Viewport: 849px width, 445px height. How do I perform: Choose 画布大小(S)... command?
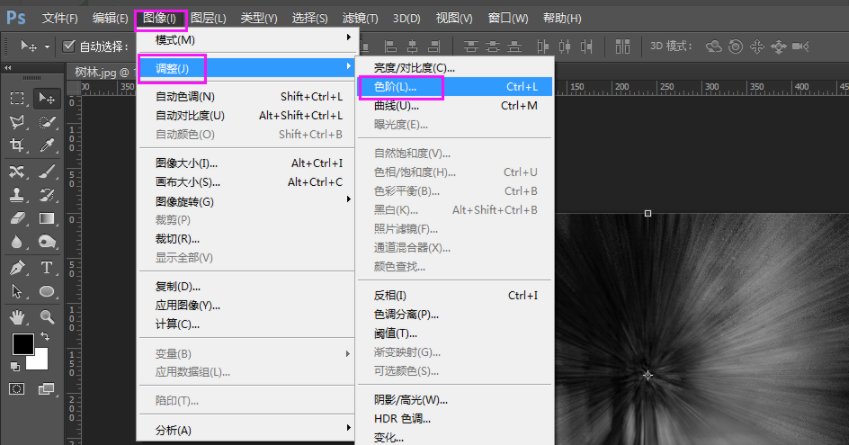[246, 182]
